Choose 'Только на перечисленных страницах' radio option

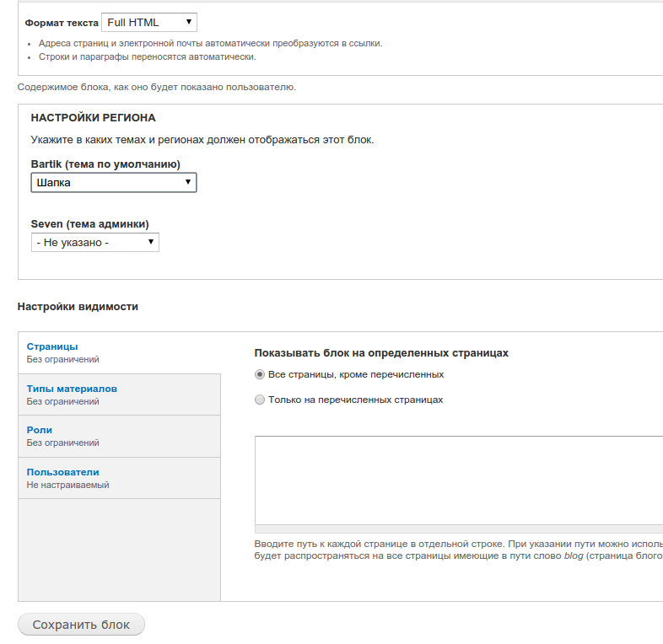260,400
